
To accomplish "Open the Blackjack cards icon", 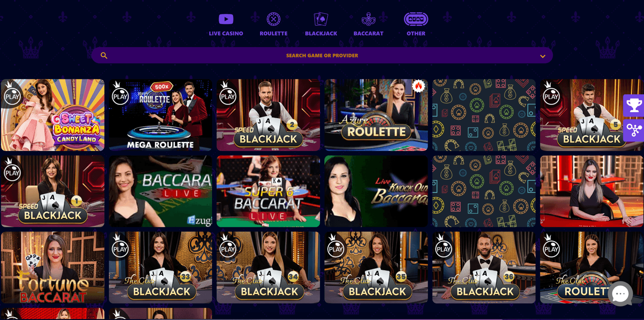I will pyautogui.click(x=321, y=19).
